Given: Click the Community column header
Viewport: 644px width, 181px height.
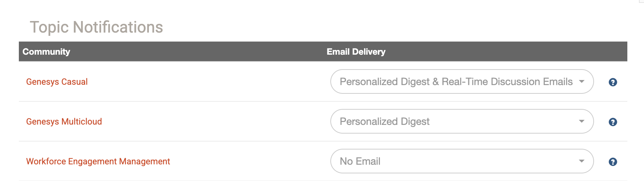Looking at the screenshot, I should 46,52.
